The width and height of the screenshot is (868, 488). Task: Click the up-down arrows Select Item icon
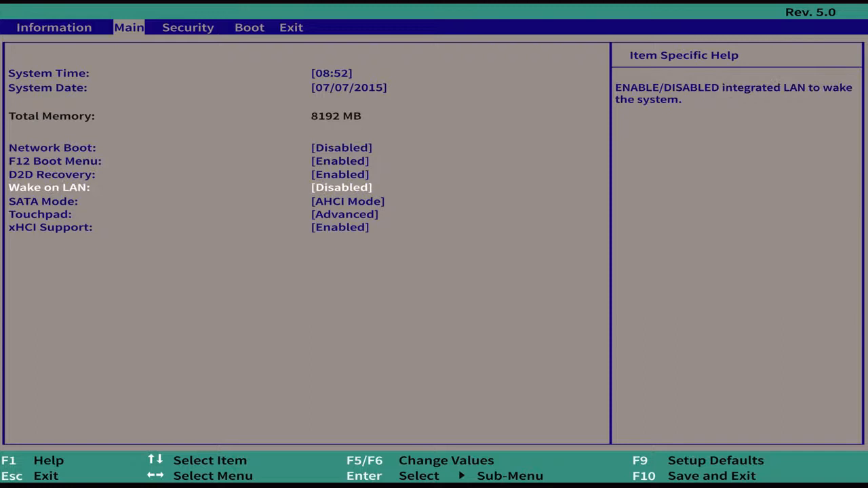click(x=155, y=460)
